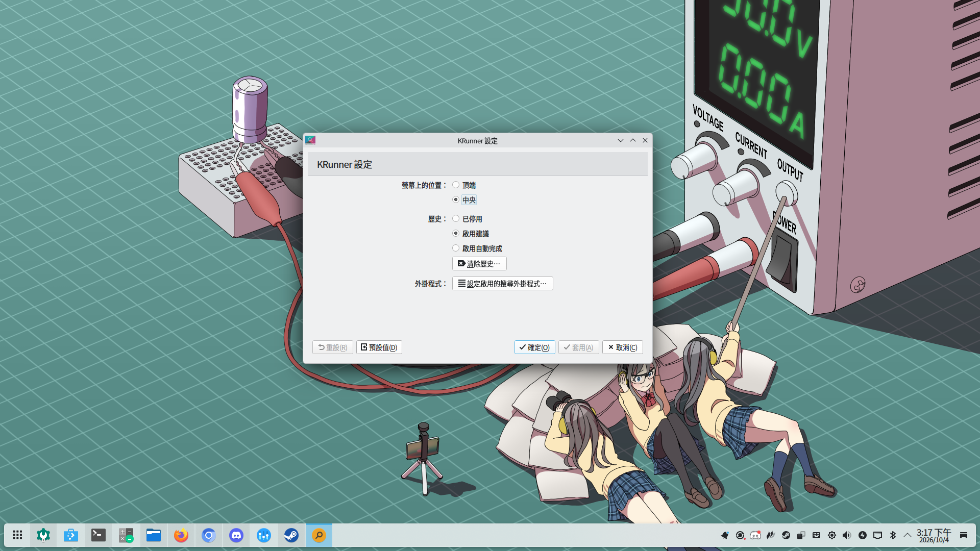
Task: Select 啟用自動完成 history option
Action: 477,248
